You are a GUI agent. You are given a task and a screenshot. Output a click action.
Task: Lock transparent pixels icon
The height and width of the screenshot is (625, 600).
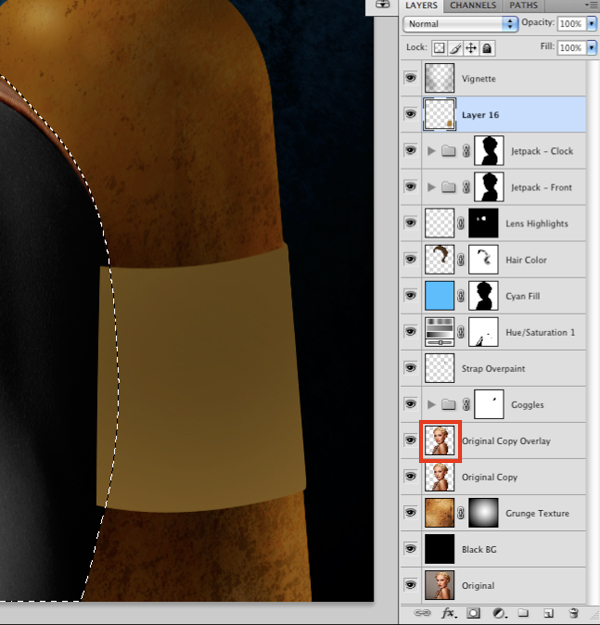pyautogui.click(x=439, y=48)
